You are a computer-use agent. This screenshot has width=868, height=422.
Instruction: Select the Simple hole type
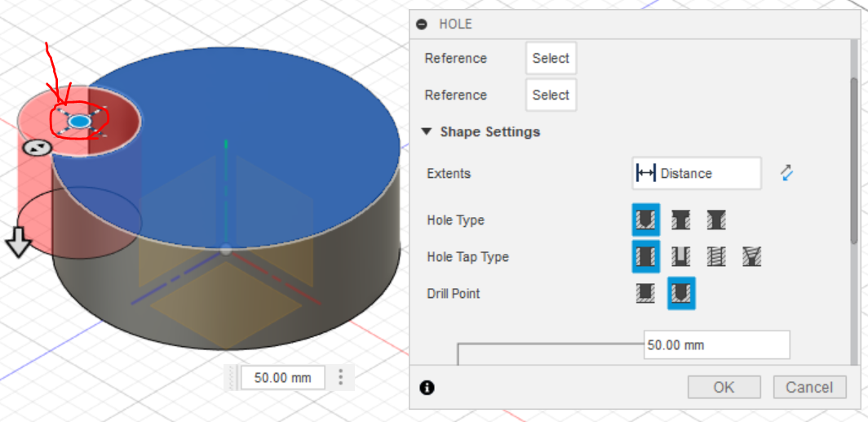[x=645, y=220]
